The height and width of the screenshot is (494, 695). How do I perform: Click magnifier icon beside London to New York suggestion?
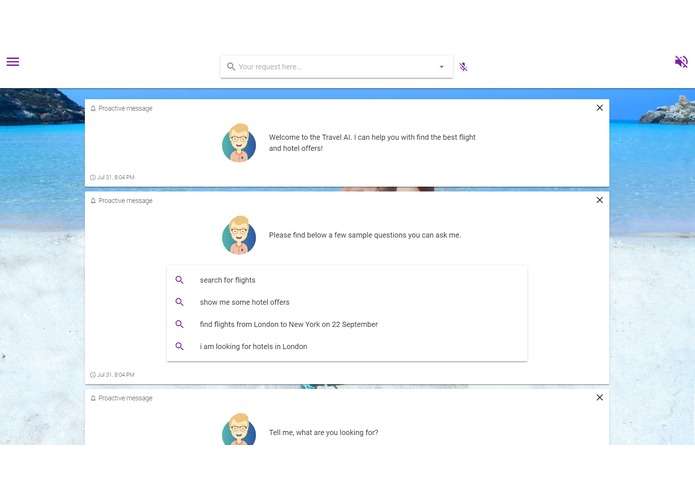(x=179, y=324)
